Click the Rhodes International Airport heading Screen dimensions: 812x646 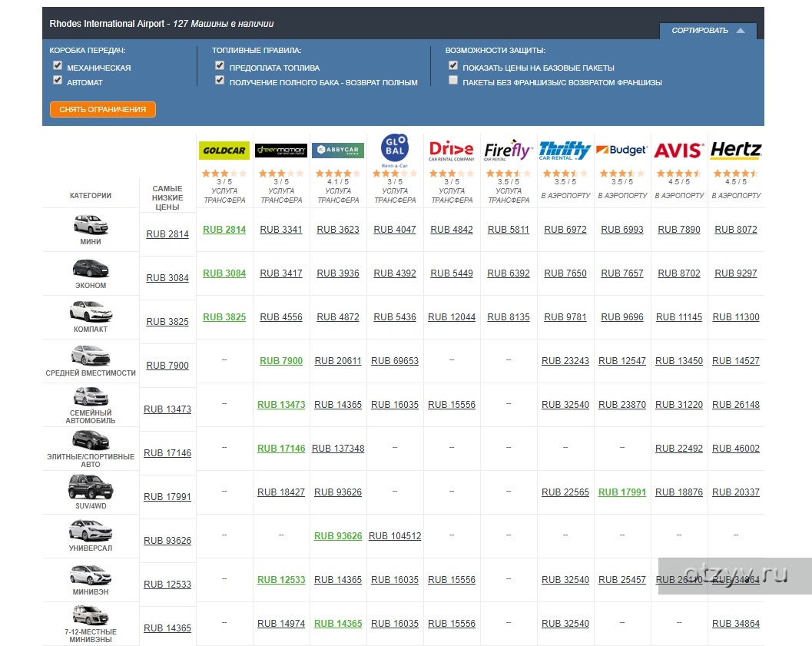click(107, 24)
